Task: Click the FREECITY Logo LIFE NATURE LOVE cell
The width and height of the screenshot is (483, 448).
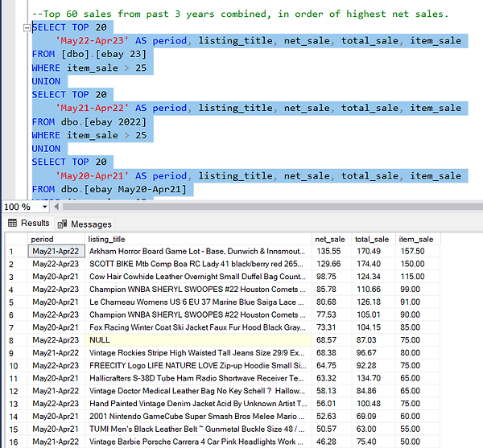Action: point(198,365)
